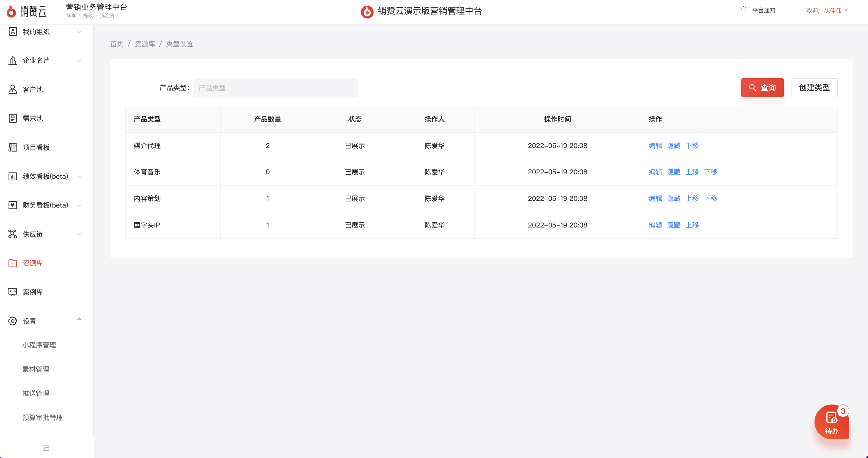This screenshot has width=868, height=458.
Task: Open 小程序管理 submenu item
Action: point(39,345)
